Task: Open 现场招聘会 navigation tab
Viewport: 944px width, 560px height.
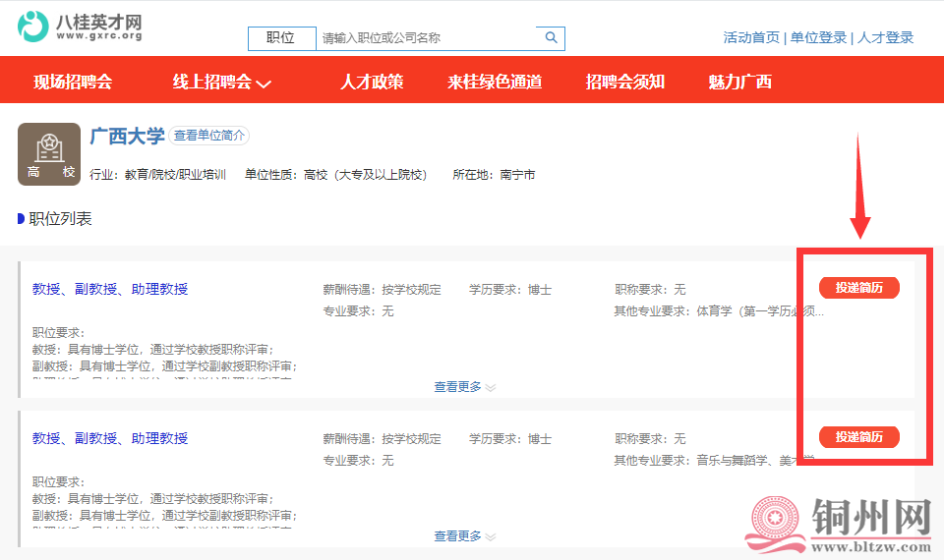Action: point(73,82)
